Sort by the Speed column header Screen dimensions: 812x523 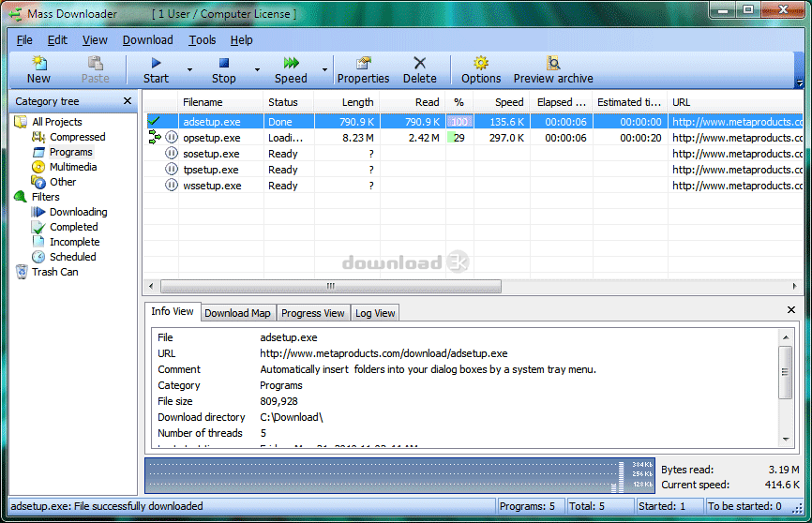502,102
